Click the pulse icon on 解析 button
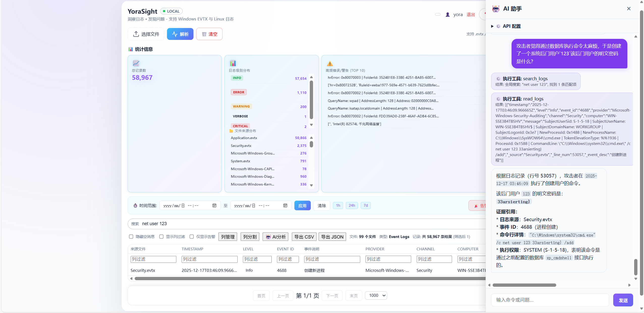 pos(175,34)
